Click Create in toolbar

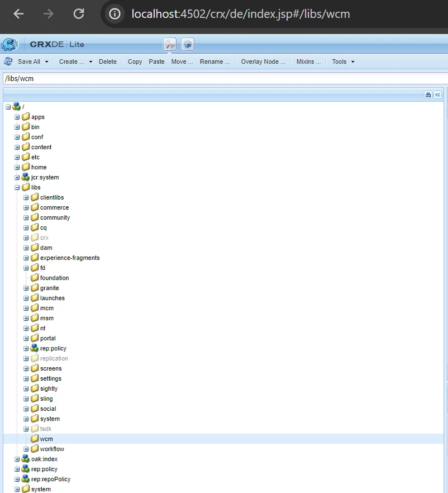[72, 61]
